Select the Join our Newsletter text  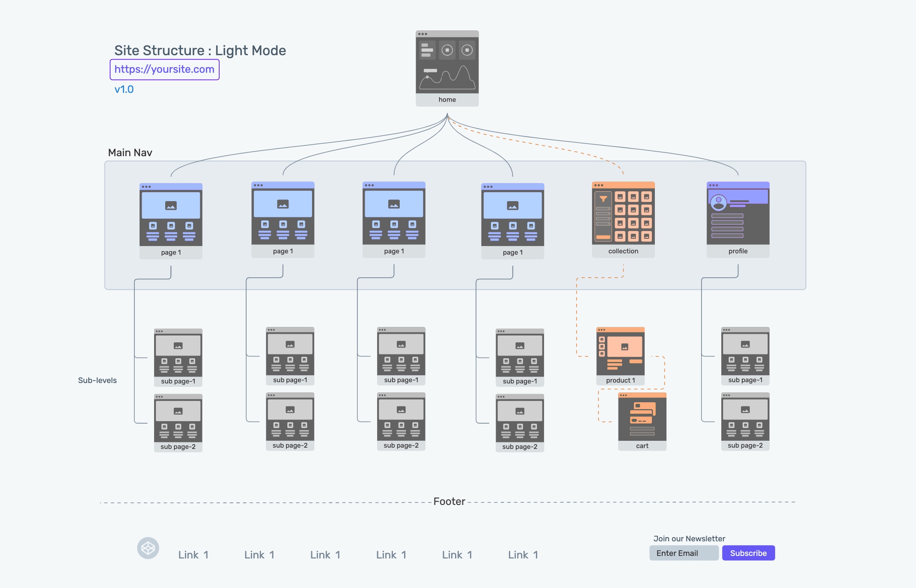[689, 539]
